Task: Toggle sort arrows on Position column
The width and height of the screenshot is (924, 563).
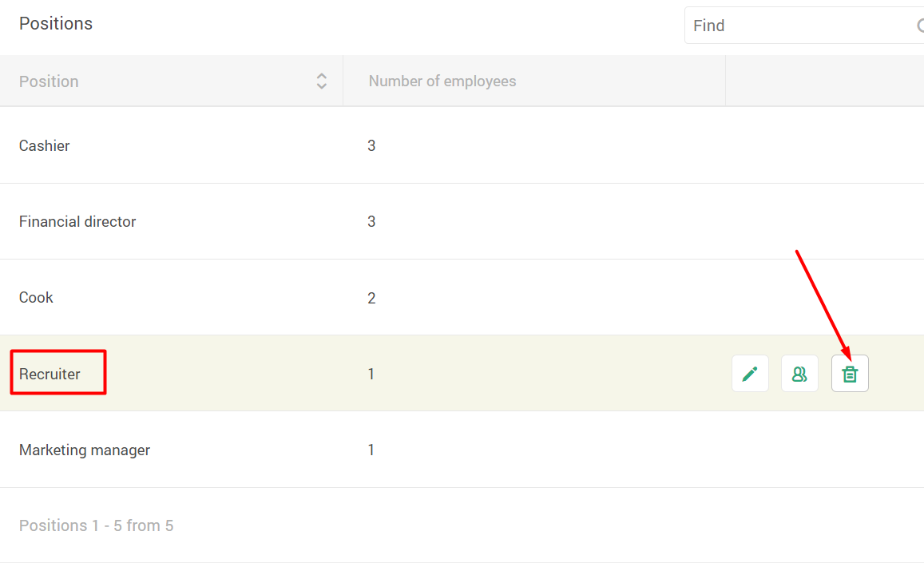Action: click(321, 81)
